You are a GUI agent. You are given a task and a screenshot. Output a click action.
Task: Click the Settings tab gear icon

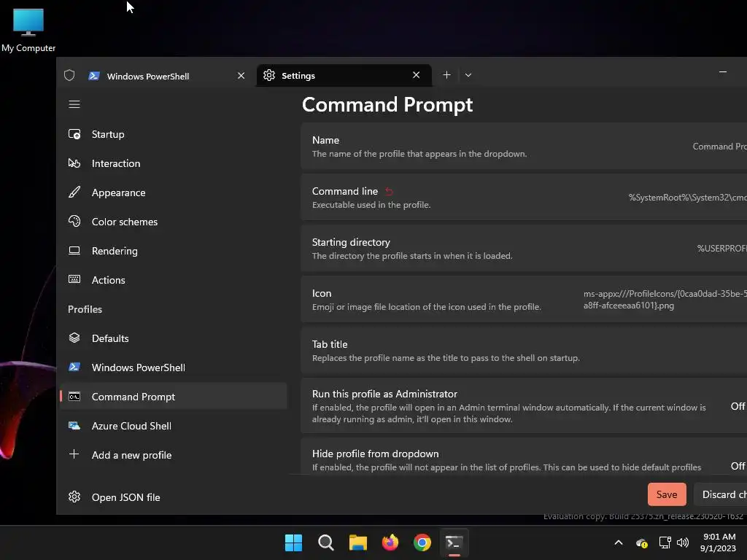pos(269,75)
